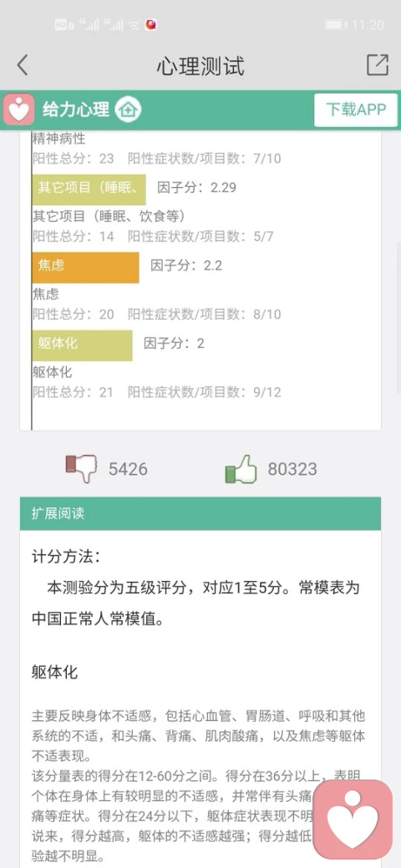401x868 pixels.
Task: Select the orange 焦虑 factor bar
Action: [x=85, y=267]
